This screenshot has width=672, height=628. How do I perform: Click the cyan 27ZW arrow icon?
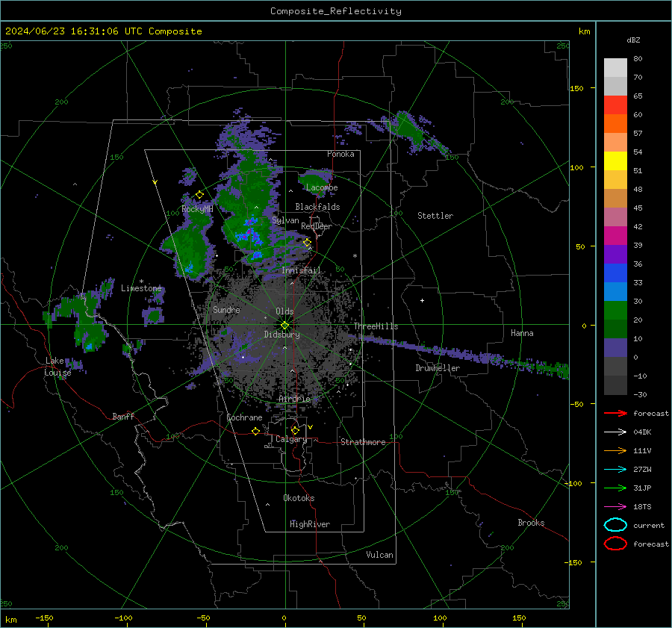(x=615, y=470)
